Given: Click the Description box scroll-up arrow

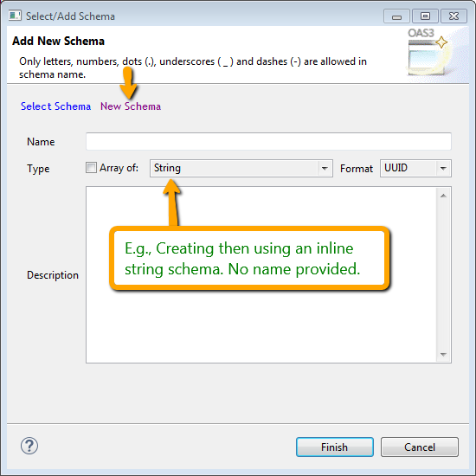Looking at the screenshot, I should pyautogui.click(x=443, y=196).
